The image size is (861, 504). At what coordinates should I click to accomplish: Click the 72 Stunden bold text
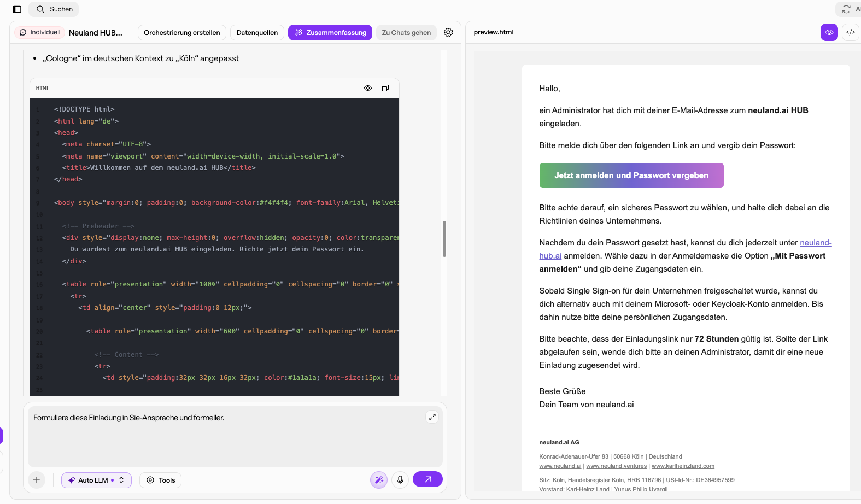[717, 339]
